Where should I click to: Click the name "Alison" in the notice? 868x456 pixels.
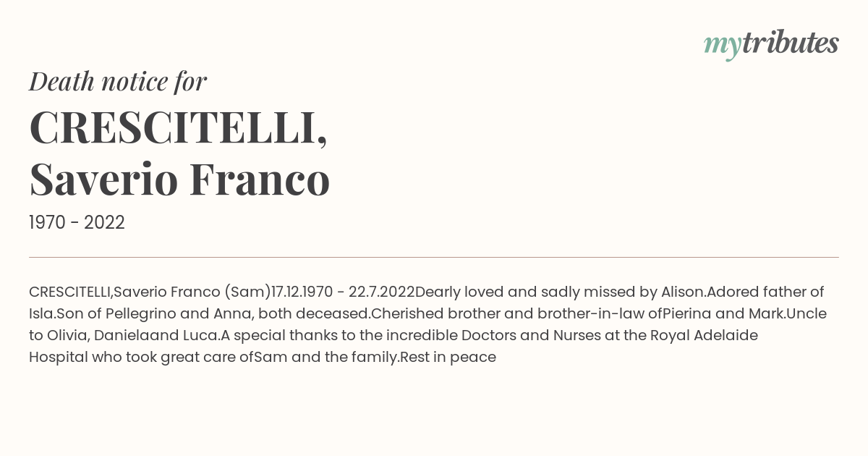[x=683, y=292]
